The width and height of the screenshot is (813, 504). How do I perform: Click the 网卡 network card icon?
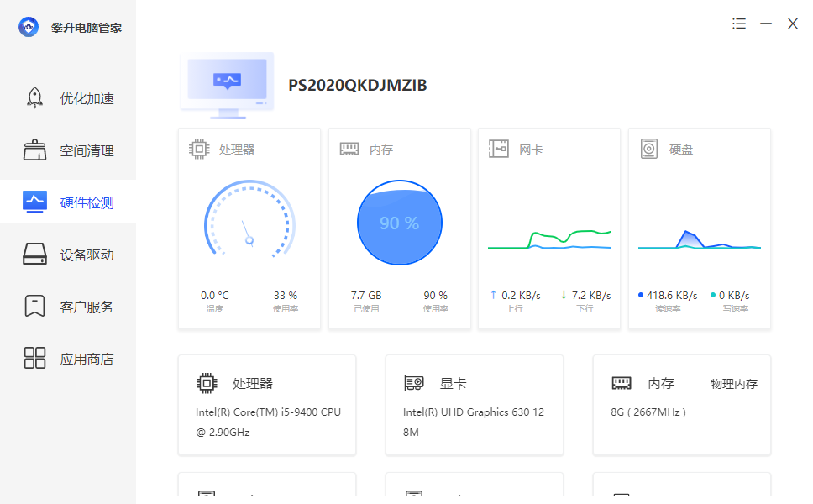click(499, 149)
